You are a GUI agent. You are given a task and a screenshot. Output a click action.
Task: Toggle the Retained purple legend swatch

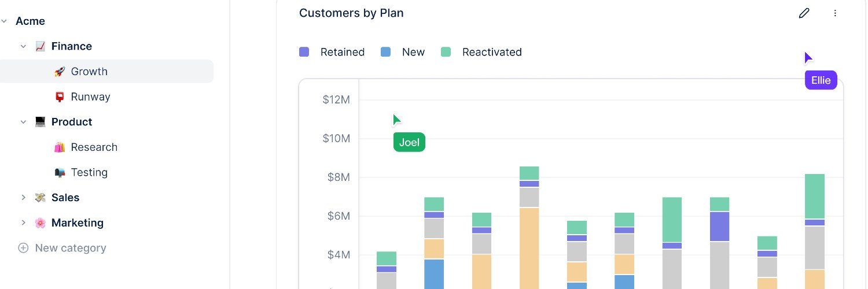pyautogui.click(x=304, y=52)
